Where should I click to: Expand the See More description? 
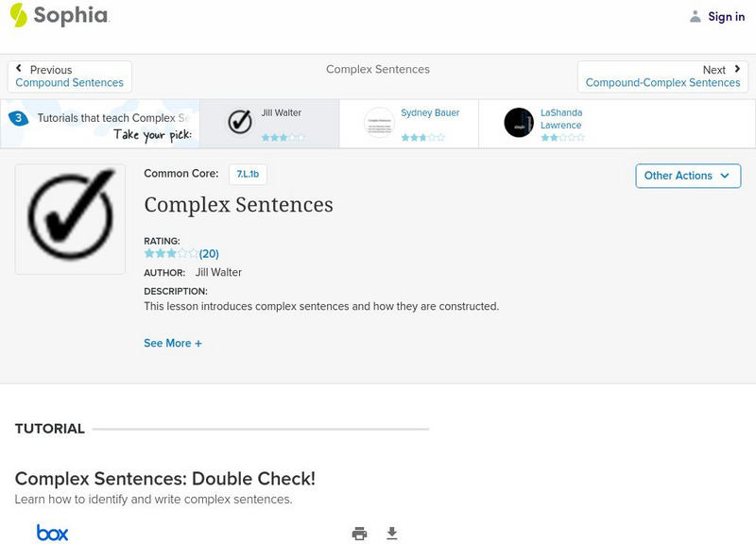[x=173, y=344]
